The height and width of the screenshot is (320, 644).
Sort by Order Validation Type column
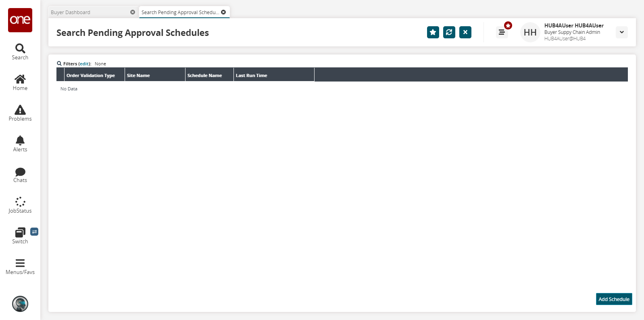pos(95,75)
